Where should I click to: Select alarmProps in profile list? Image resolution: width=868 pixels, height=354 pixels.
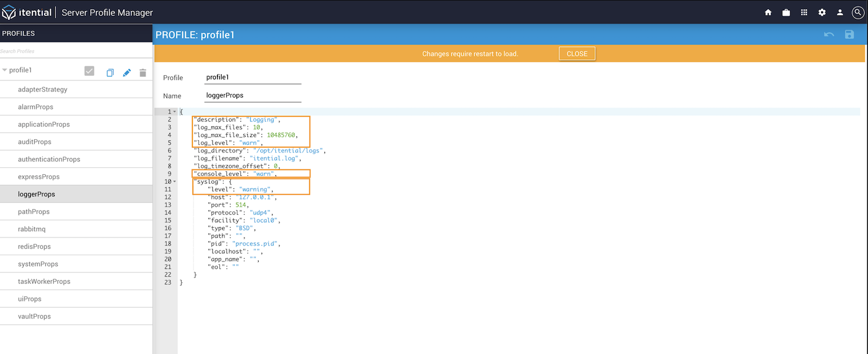pyautogui.click(x=77, y=107)
